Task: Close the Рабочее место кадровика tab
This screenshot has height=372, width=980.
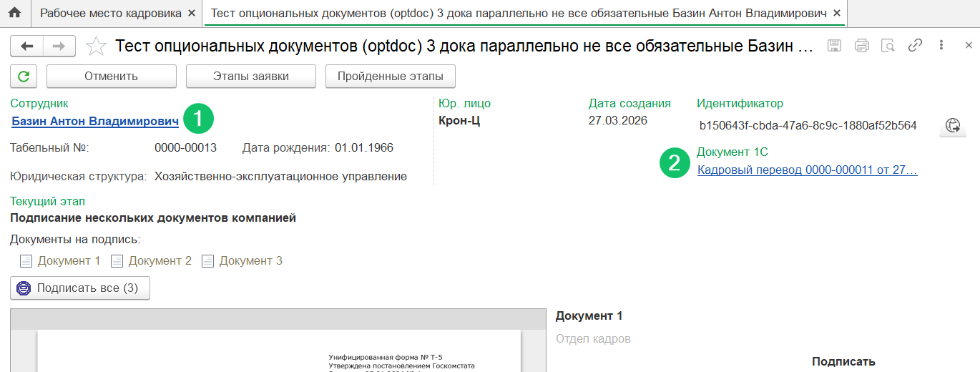Action: (x=191, y=14)
